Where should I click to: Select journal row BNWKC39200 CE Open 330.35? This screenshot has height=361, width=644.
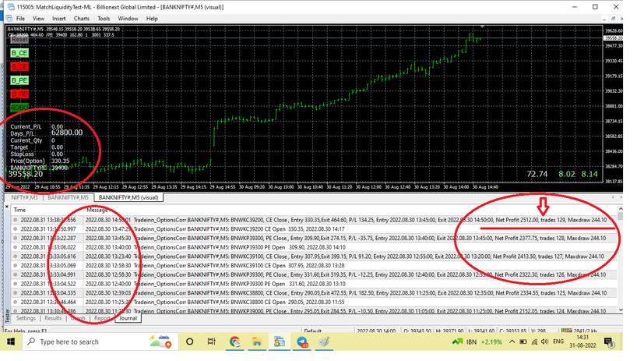(314, 229)
